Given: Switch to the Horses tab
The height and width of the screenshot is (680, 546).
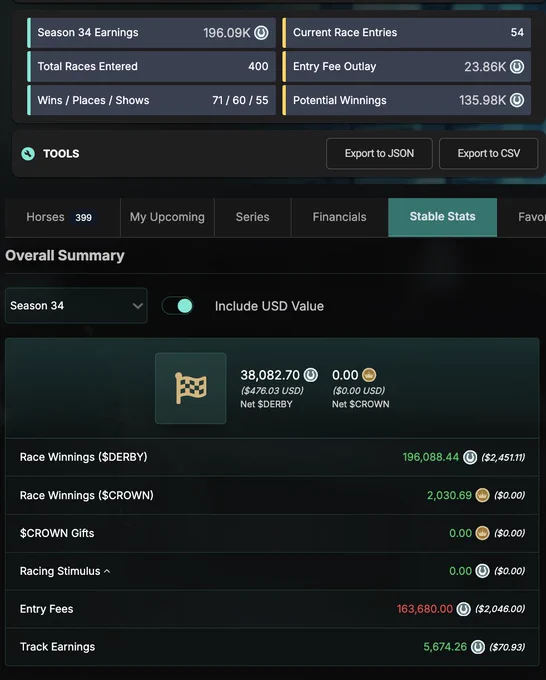Looking at the screenshot, I should [x=62, y=217].
